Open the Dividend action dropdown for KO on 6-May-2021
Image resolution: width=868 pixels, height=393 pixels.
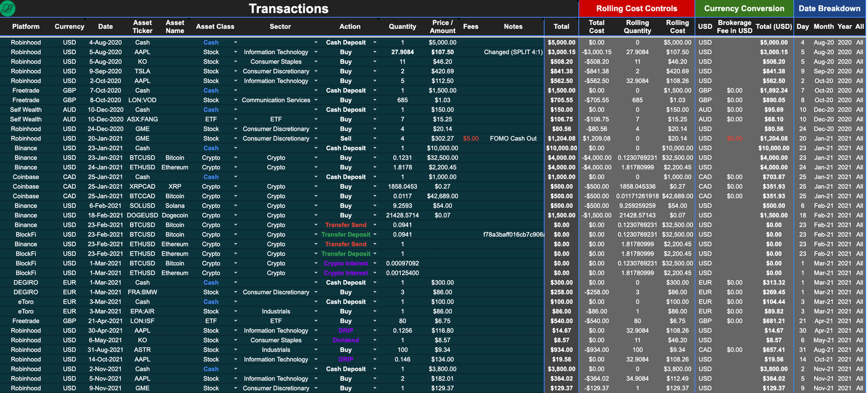click(x=374, y=340)
